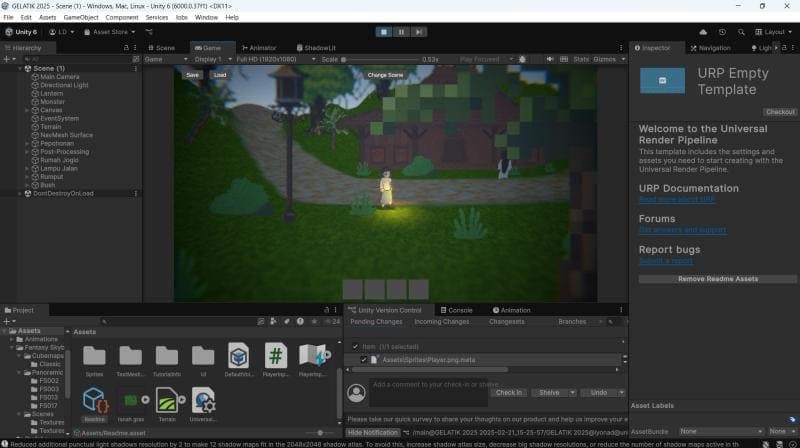Click the search by import log type icon in Project
Image resolution: width=800 pixels, height=448 pixels.
[x=300, y=321]
